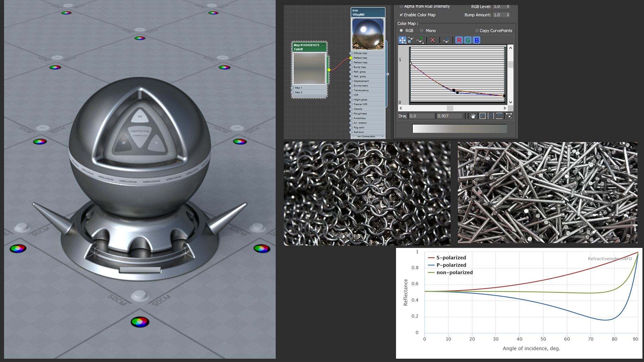This screenshot has height=362, width=644.
Task: Click the vertical scrollbar thumb beside curve
Action: click(x=511, y=64)
